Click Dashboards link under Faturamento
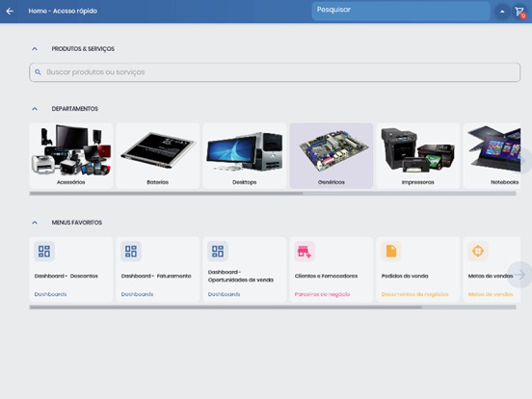The width and height of the screenshot is (532, 399). [138, 294]
